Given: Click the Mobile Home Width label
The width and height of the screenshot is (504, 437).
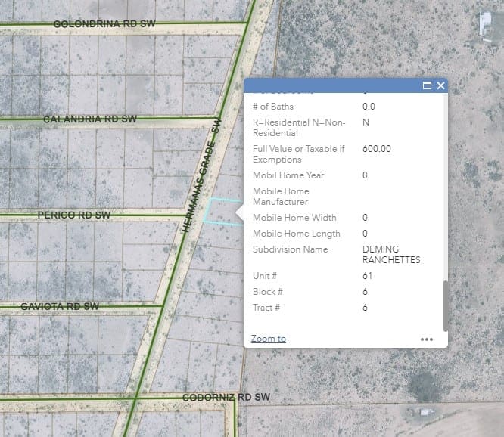Looking at the screenshot, I should tap(294, 218).
